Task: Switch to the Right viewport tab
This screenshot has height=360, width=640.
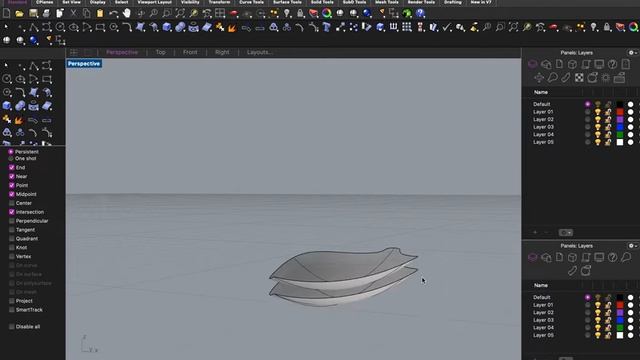Action: click(222, 52)
